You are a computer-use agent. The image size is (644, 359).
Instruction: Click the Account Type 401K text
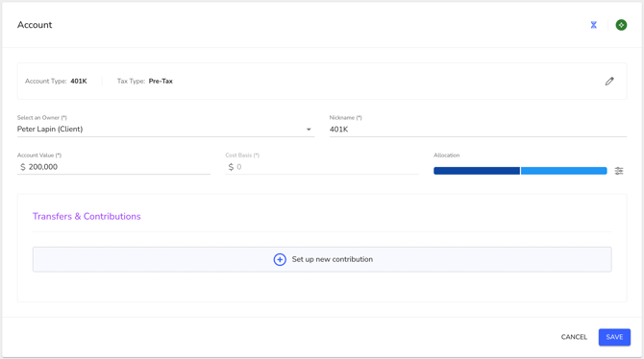click(56, 82)
